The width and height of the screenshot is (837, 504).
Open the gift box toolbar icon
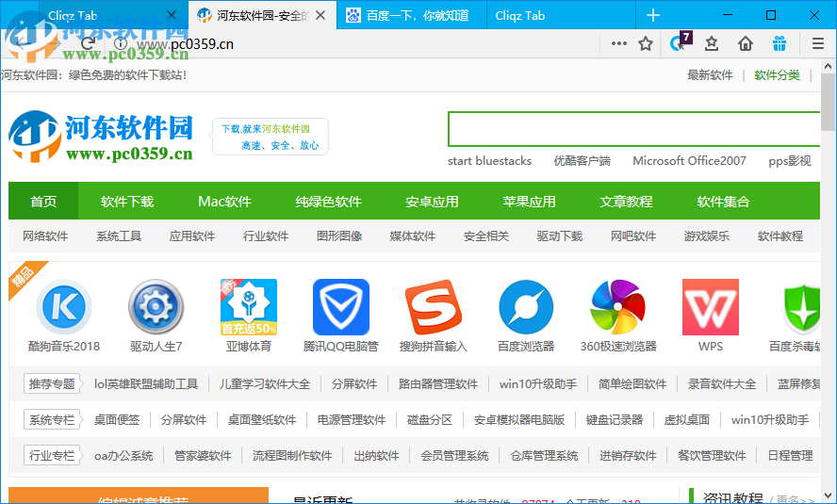780,43
